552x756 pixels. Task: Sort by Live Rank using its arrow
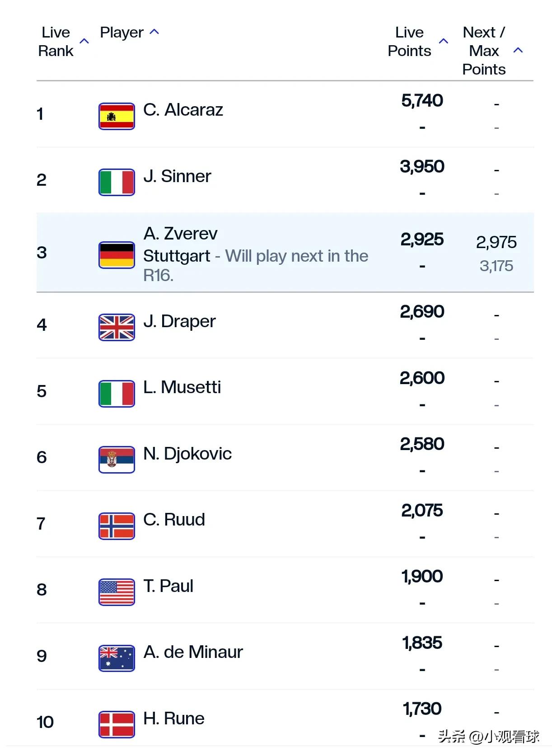point(84,41)
